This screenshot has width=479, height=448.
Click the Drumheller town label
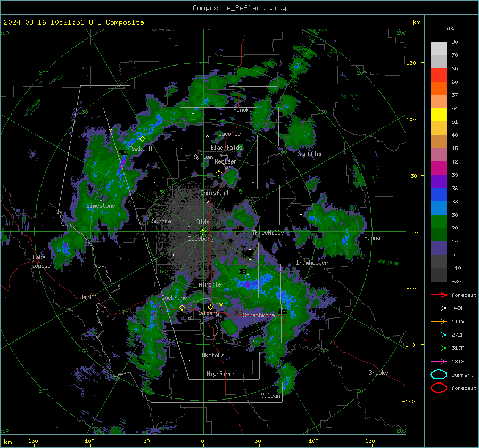(x=312, y=263)
